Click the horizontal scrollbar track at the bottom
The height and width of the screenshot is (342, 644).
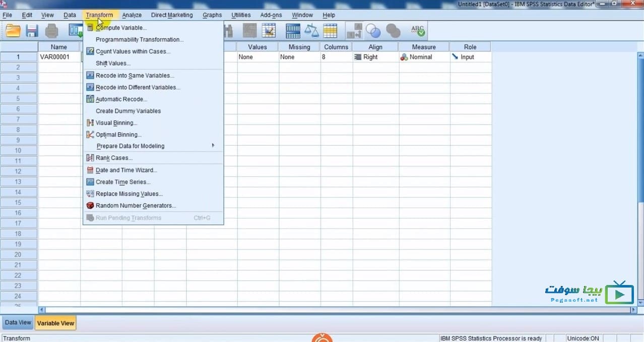pyautogui.click(x=338, y=309)
